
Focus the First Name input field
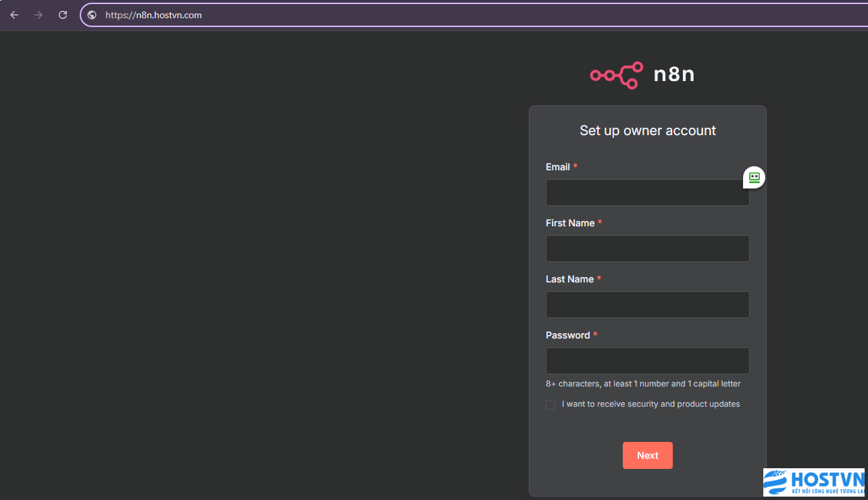point(647,249)
